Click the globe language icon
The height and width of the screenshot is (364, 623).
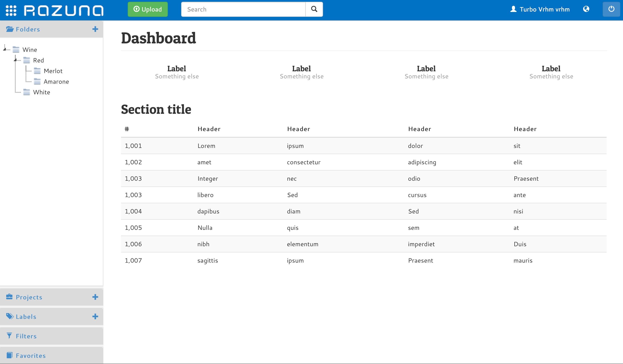point(586,9)
